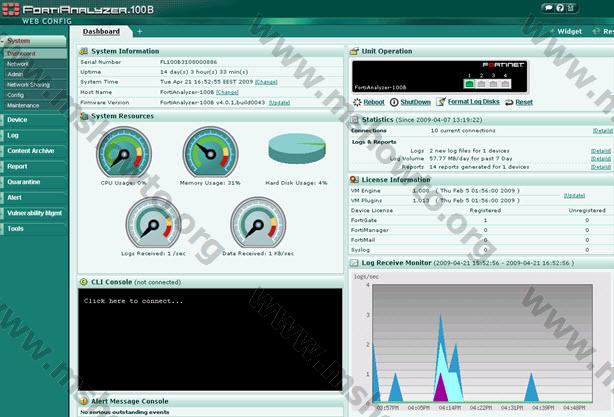
Task: Open Details for Reports generated
Action: click(601, 167)
